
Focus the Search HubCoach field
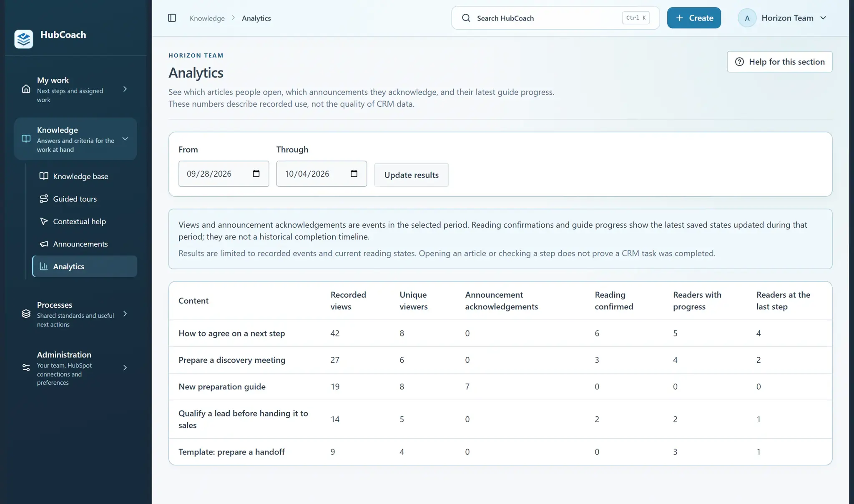click(x=555, y=18)
